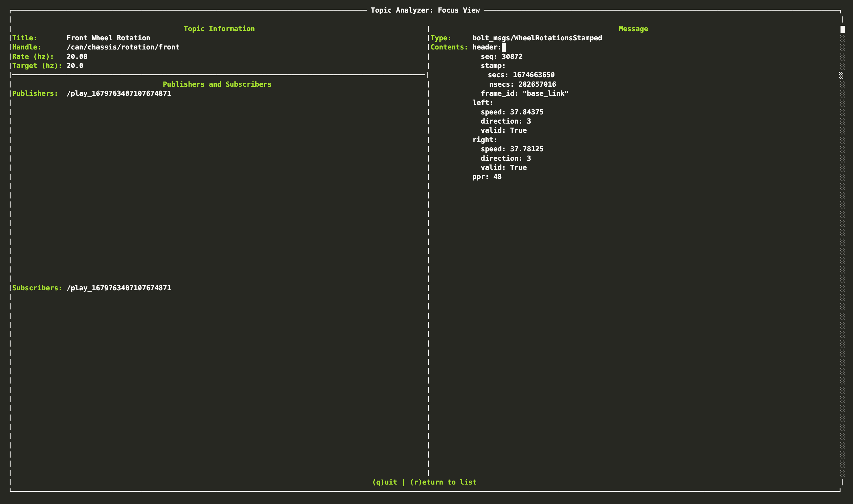
Task: Select subscriber /play_1679763407107674871
Action: tap(119, 288)
